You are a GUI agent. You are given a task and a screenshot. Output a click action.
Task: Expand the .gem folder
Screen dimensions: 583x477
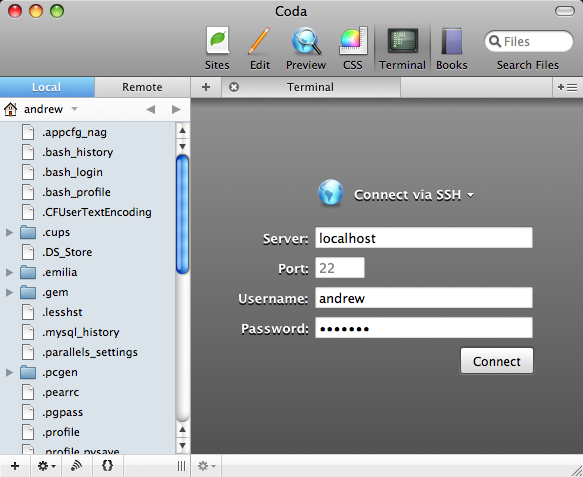(9, 293)
